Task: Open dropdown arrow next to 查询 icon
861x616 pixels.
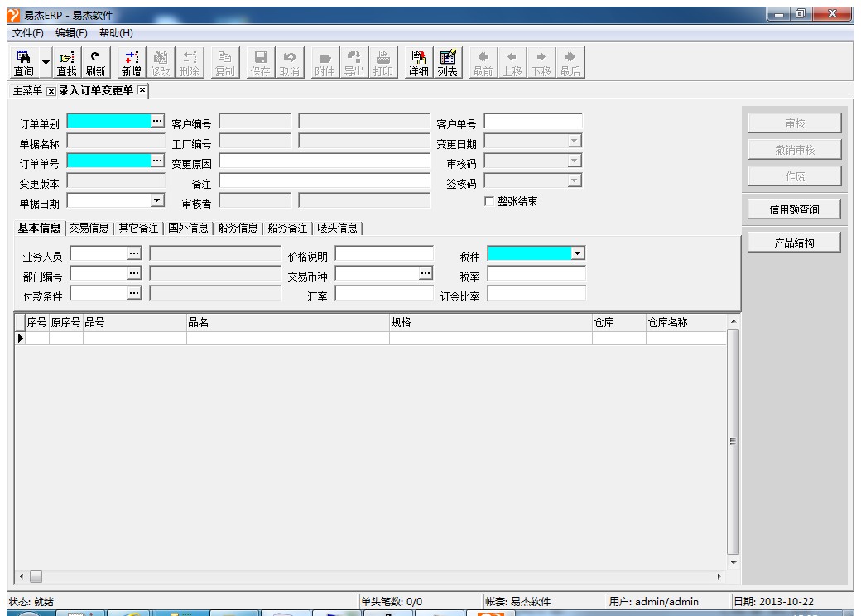Action: [x=46, y=65]
